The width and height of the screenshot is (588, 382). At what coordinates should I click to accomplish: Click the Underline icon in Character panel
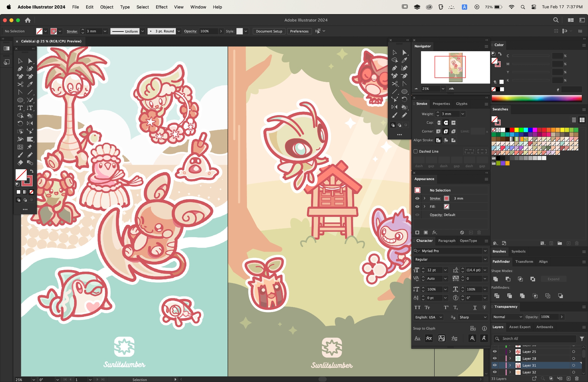pyautogui.click(x=475, y=308)
